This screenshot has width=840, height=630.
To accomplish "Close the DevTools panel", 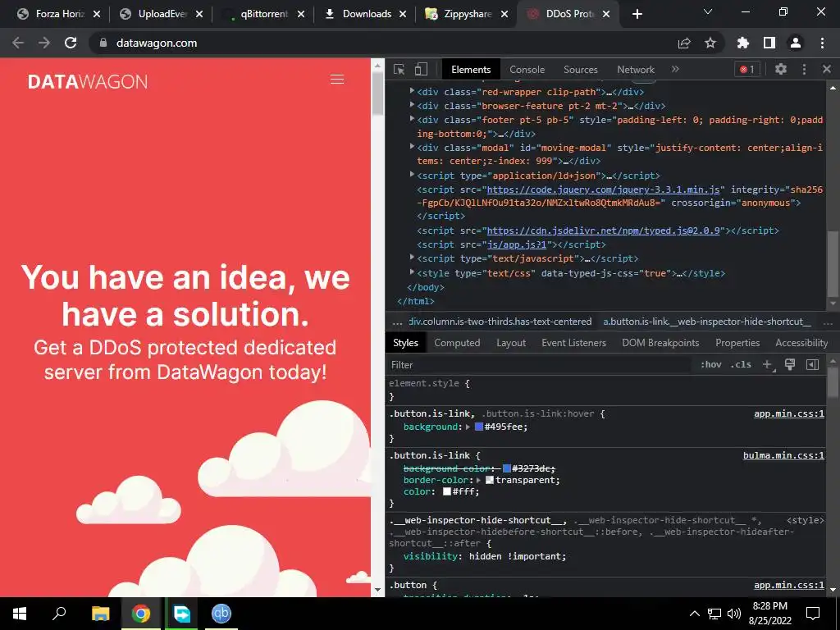I will [x=827, y=69].
